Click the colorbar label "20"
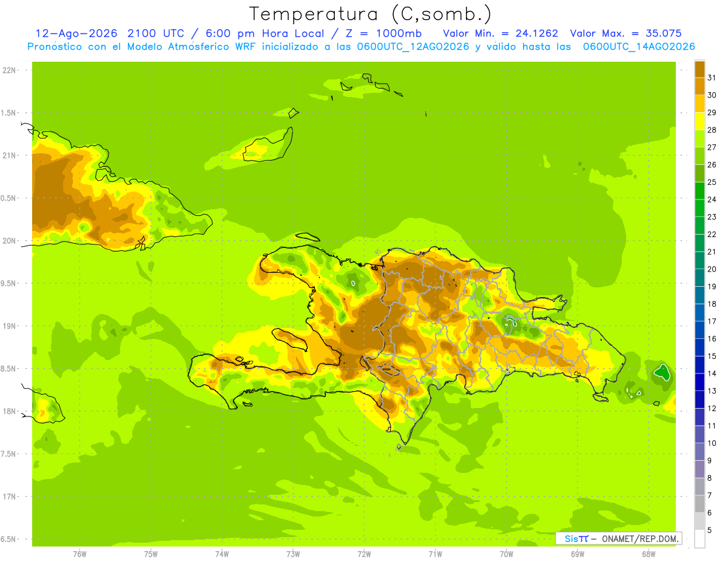This screenshot has height=562, width=728. [712, 269]
